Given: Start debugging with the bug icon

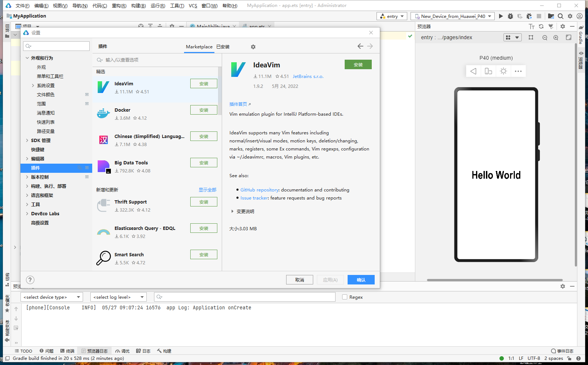Looking at the screenshot, I should tap(510, 16).
